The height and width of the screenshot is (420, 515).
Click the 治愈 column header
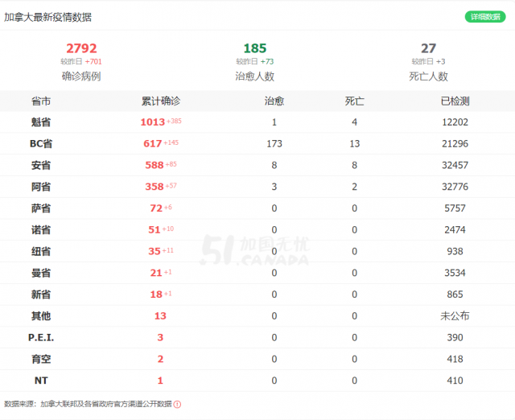274,101
